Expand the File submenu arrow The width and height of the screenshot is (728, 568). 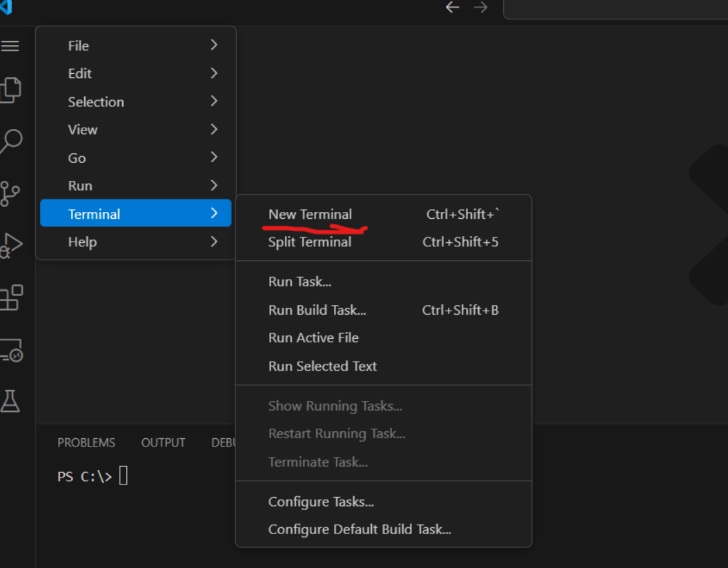pos(214,45)
